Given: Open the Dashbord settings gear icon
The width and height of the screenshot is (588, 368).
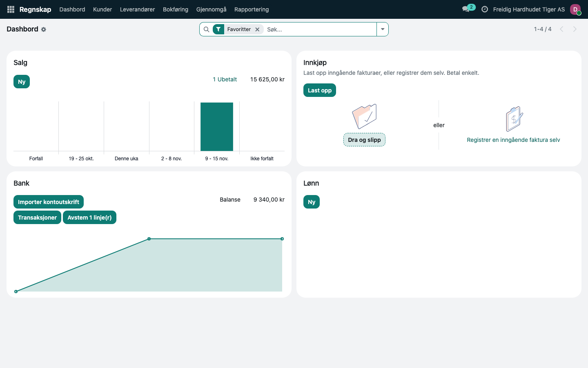Looking at the screenshot, I should point(44,29).
